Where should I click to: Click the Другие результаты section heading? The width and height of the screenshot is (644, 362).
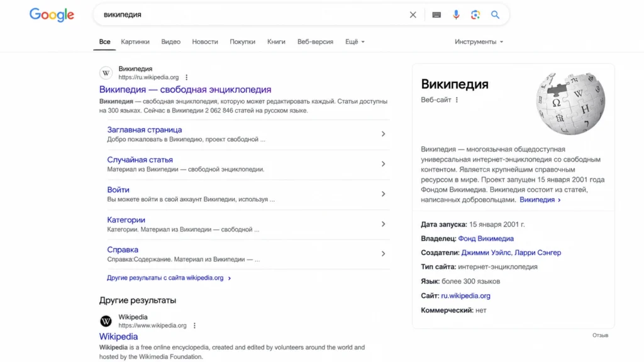(x=138, y=300)
